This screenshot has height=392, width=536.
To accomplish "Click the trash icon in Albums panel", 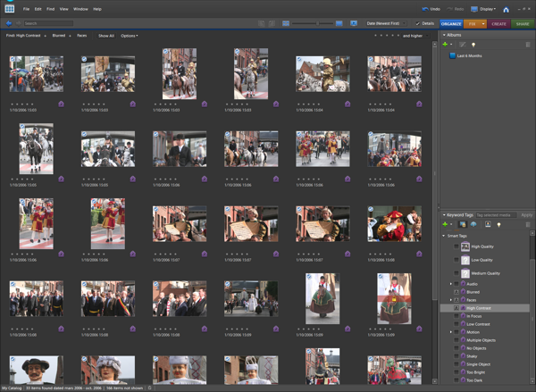I will [x=528, y=45].
